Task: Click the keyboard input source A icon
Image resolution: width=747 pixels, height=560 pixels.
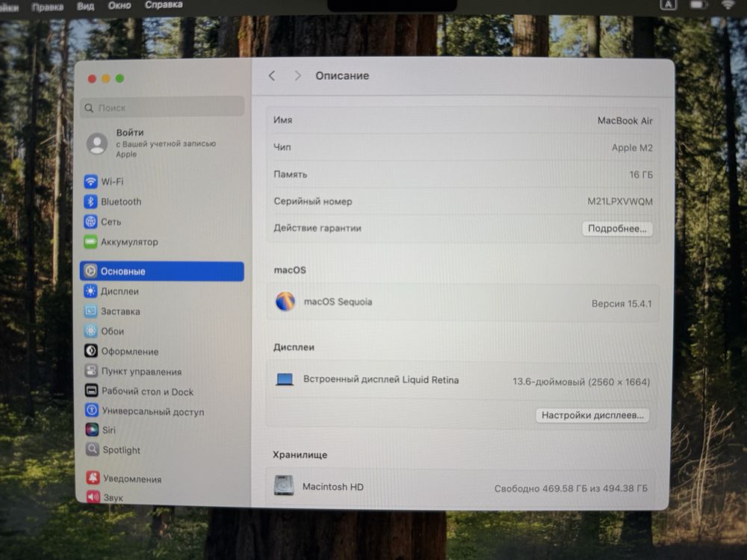Action: [668, 4]
